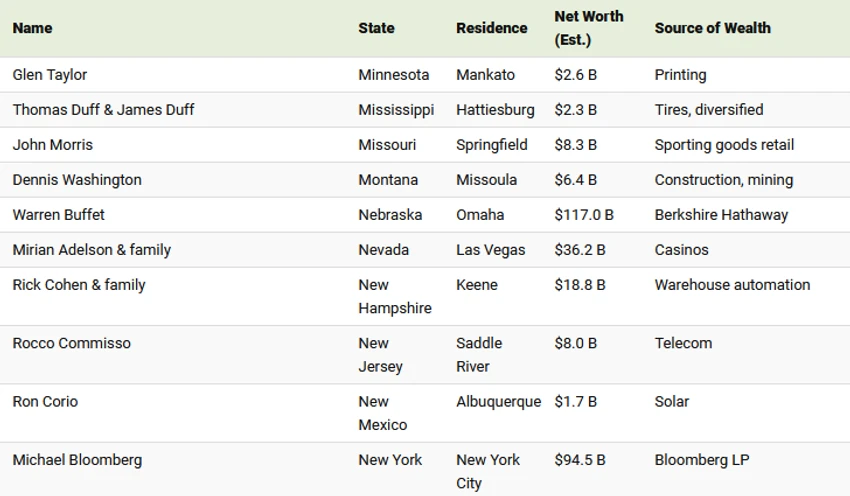
Task: Click the Warren Buffet name cell
Action: (59, 215)
